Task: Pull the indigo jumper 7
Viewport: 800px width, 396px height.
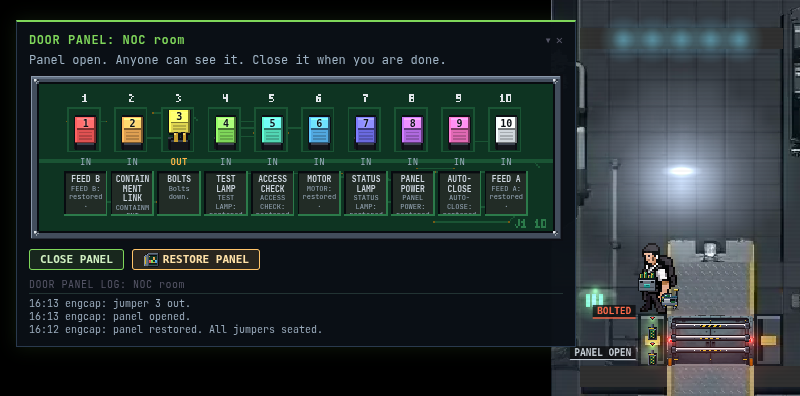Action: (366, 130)
